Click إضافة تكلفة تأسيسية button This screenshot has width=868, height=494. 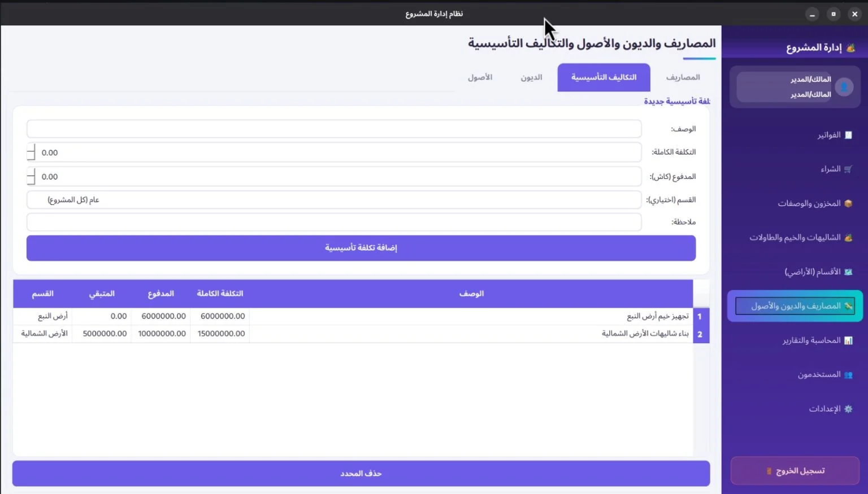(361, 248)
